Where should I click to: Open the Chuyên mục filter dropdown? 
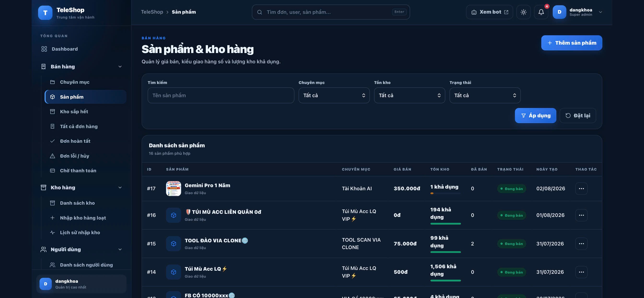(334, 95)
